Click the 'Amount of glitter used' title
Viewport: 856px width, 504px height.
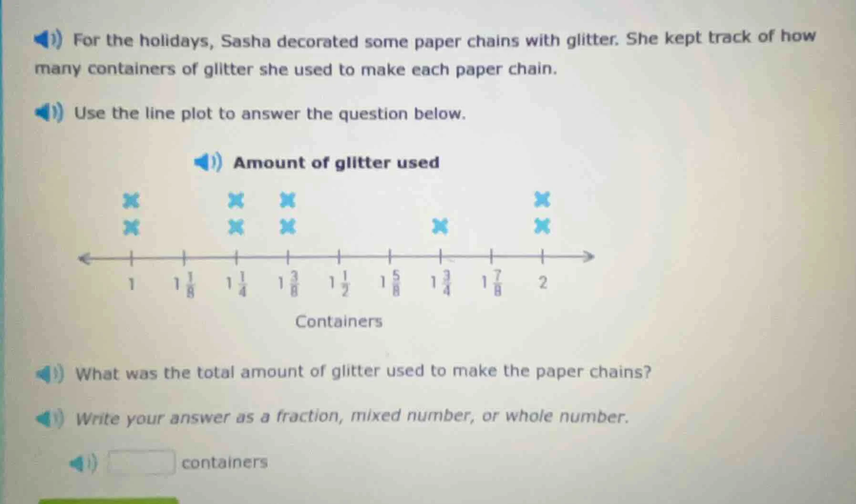coord(336,163)
